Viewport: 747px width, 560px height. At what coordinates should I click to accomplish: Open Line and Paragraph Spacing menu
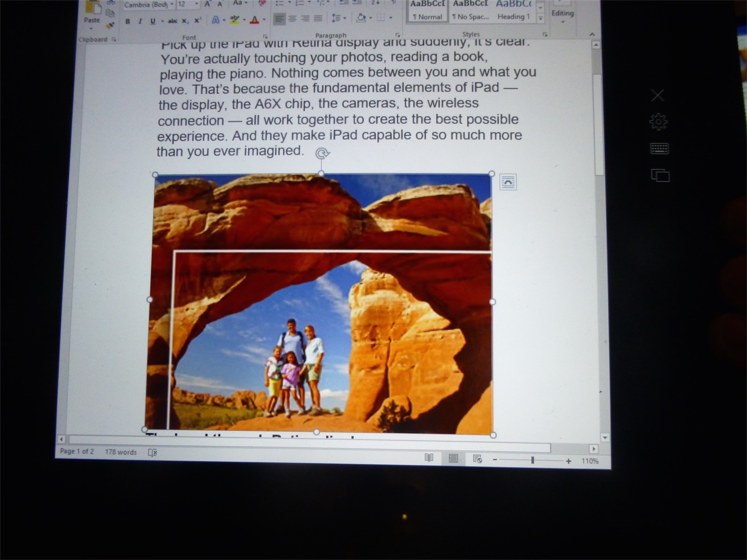[x=338, y=18]
